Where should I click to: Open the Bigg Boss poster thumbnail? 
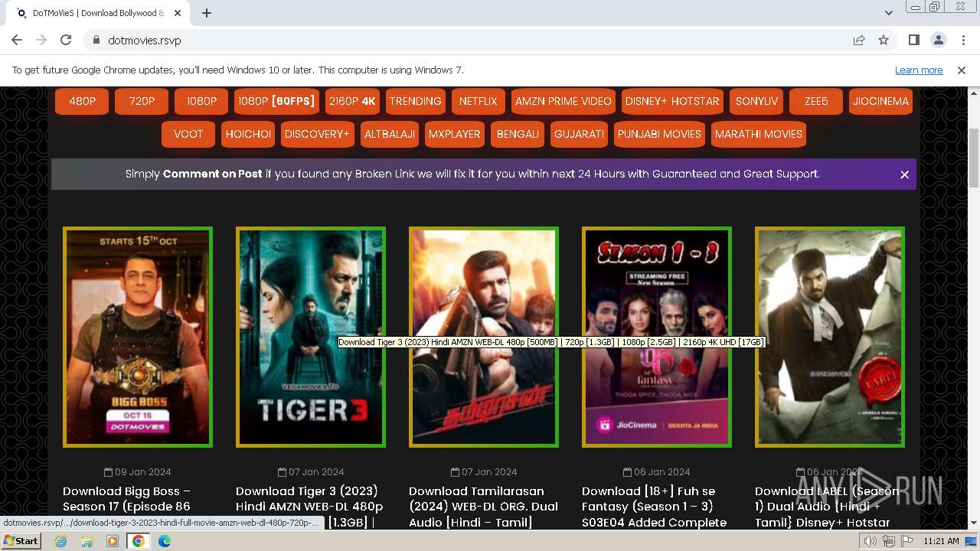[x=138, y=337]
